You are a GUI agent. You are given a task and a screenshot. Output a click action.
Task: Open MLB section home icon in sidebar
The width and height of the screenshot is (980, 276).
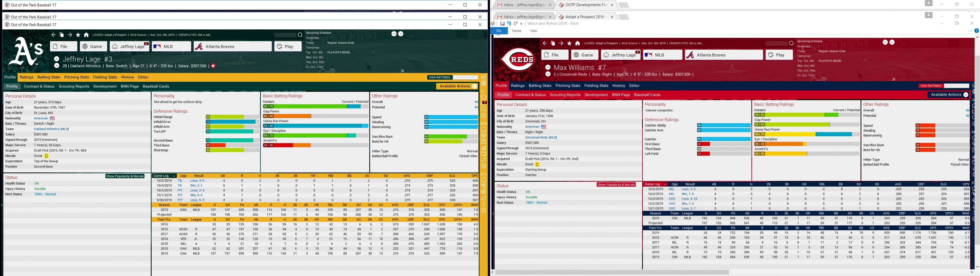click(x=483, y=129)
